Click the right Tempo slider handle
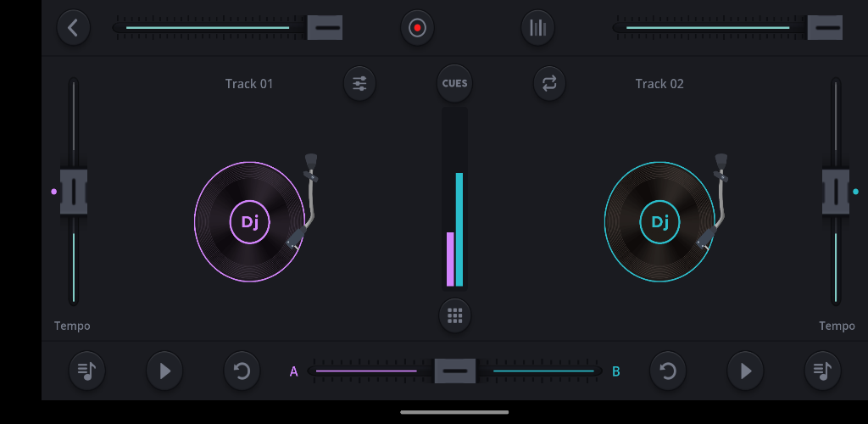 (836, 192)
